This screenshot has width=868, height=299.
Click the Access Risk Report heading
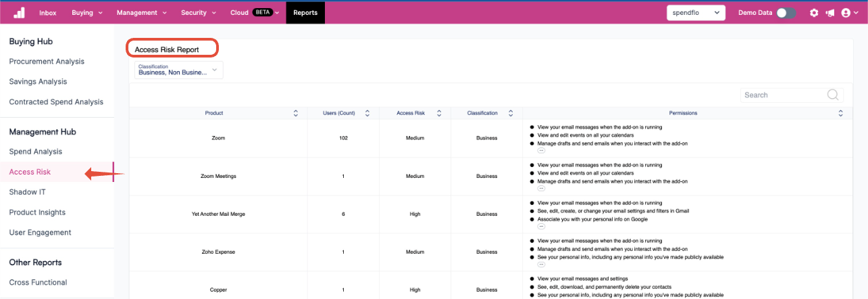pos(167,49)
